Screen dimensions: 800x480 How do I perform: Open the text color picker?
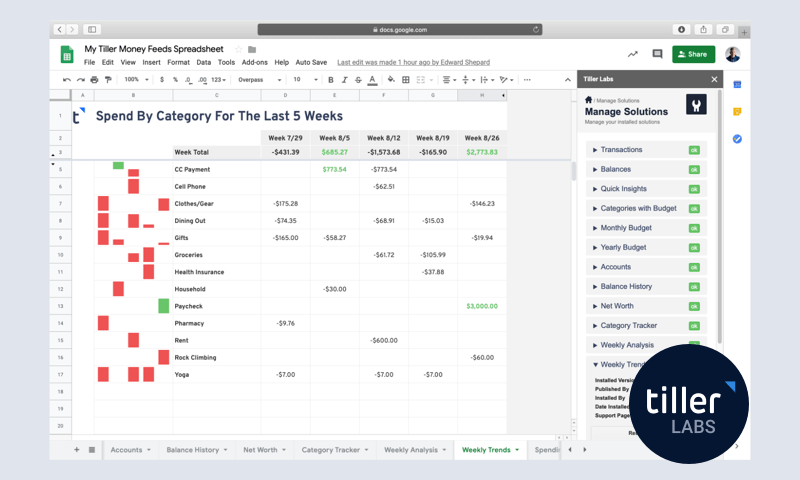(372, 80)
